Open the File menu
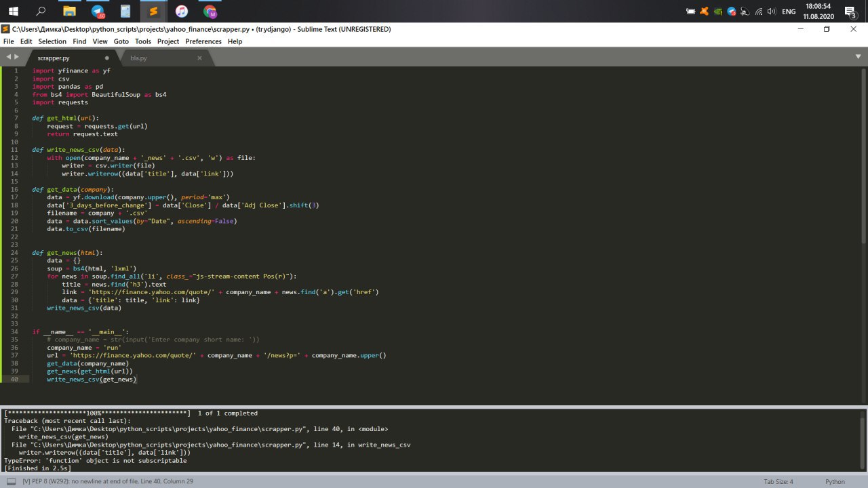The width and height of the screenshot is (868, 488). click(8, 41)
